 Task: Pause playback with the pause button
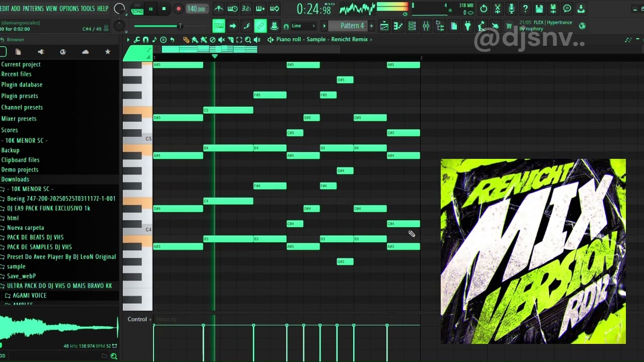tap(150, 9)
